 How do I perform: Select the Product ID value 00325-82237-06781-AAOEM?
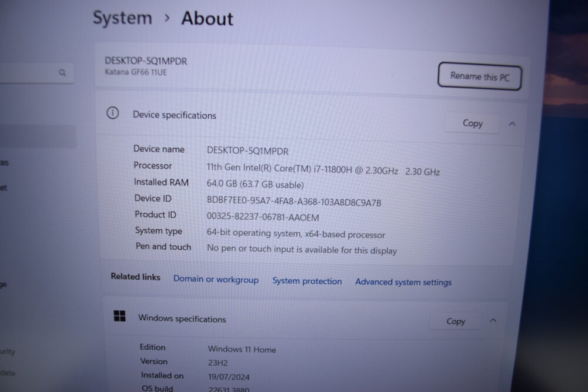(x=263, y=217)
